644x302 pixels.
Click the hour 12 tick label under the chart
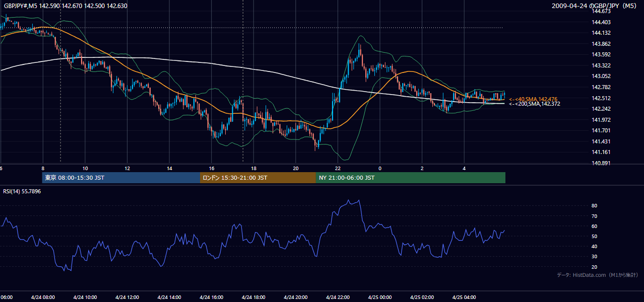127,168
